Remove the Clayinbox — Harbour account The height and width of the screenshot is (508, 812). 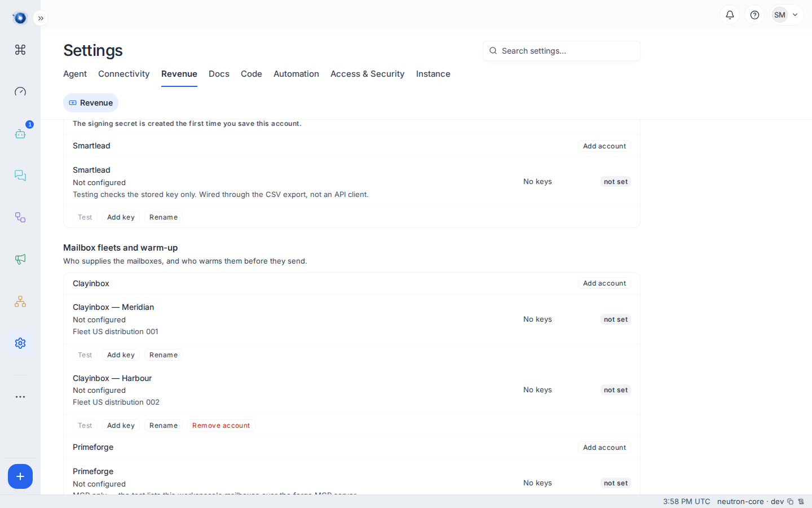pyautogui.click(x=221, y=426)
